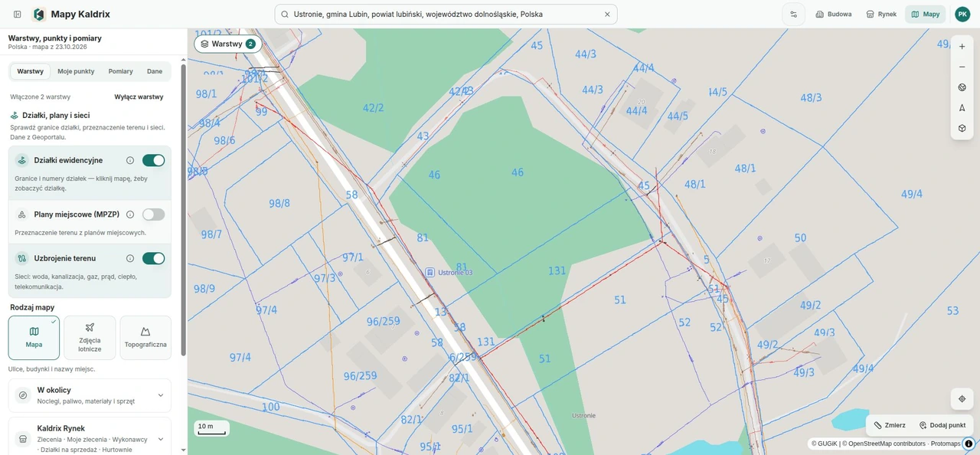Image resolution: width=980 pixels, height=455 pixels.
Task: Show info for Działki ewidencyjne layer
Action: (x=130, y=160)
